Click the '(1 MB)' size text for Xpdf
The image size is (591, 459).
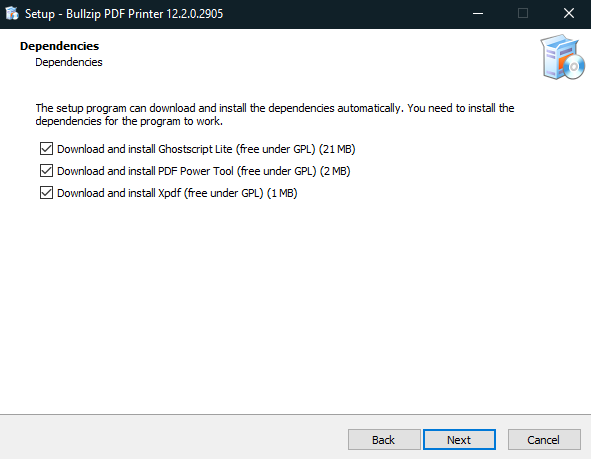point(282,193)
